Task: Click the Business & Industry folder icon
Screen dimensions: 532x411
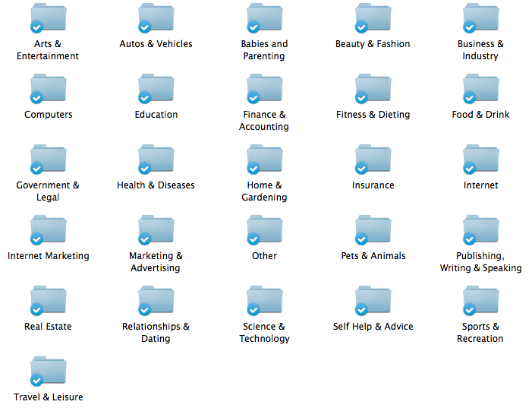Action: 481,18
